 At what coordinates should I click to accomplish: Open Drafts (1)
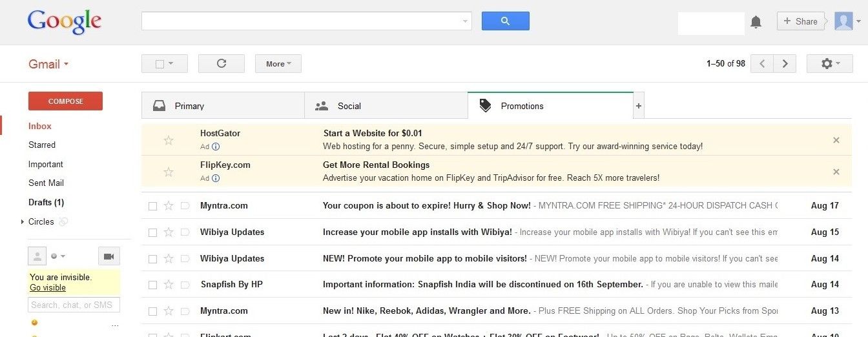pyautogui.click(x=46, y=202)
